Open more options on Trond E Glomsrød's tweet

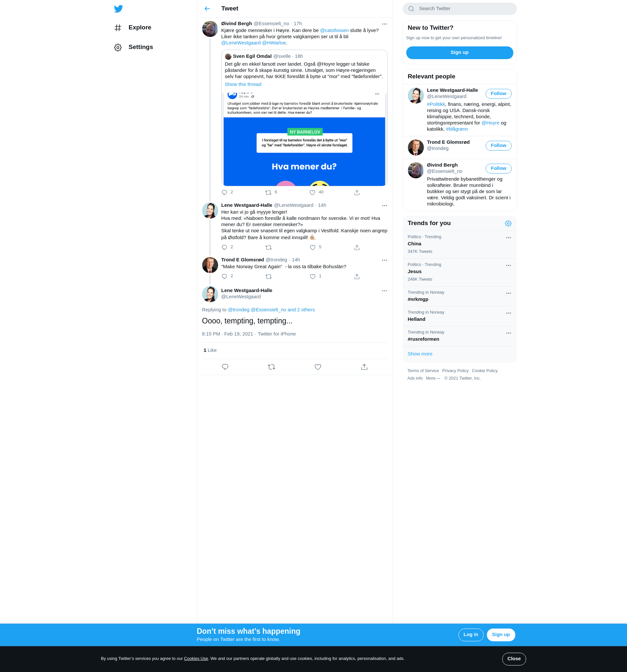pos(384,260)
